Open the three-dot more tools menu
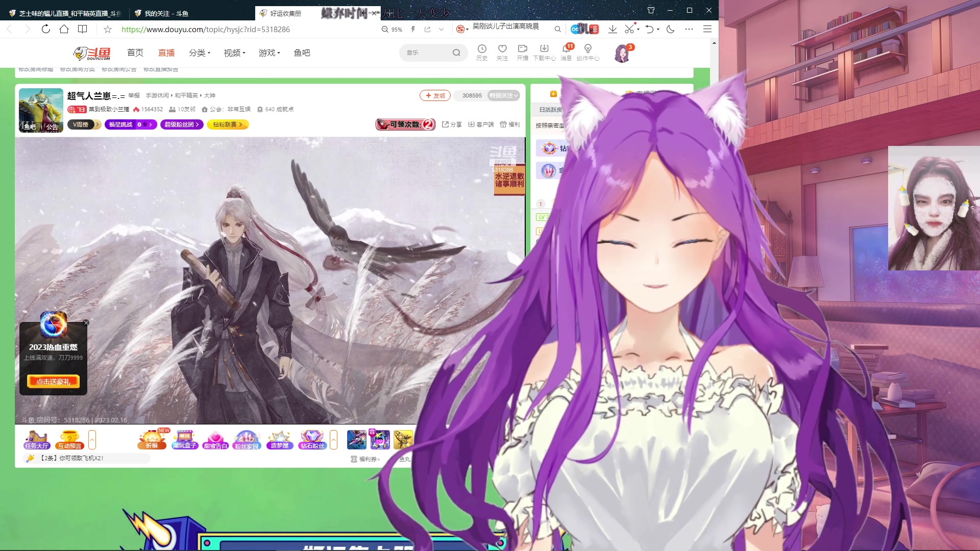 (689, 29)
